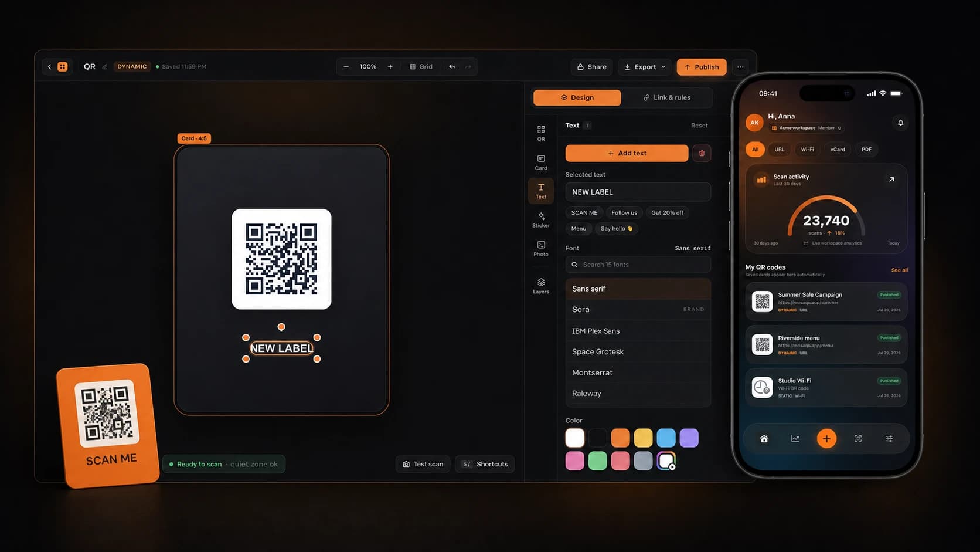
Task: Delete selected text with trash icon
Action: pyautogui.click(x=702, y=153)
